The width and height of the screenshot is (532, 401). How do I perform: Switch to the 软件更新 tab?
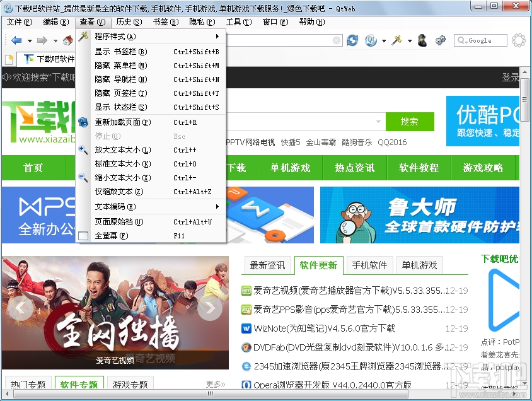[318, 265]
